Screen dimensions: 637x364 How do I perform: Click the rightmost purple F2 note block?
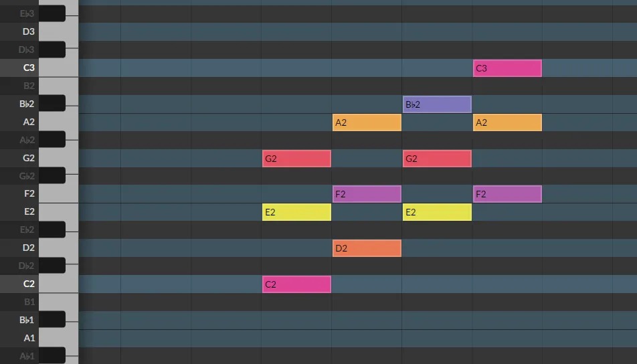click(x=507, y=194)
